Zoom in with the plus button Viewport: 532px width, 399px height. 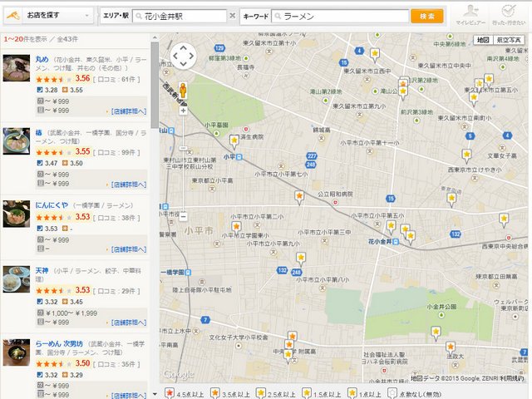click(183, 111)
